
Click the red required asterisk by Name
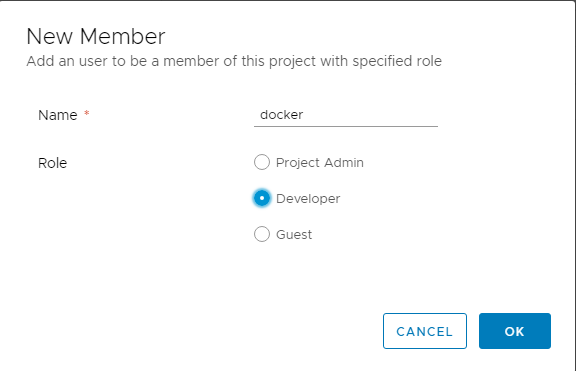pos(87,112)
